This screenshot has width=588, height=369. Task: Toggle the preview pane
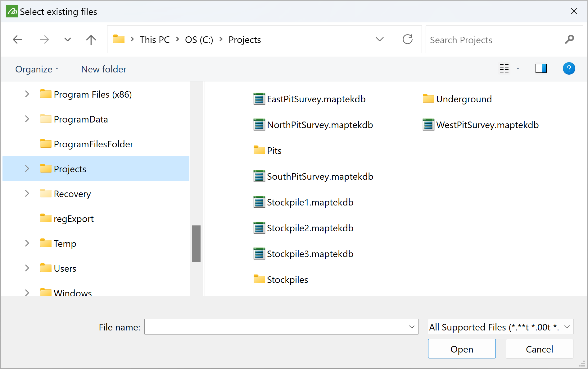[541, 69]
